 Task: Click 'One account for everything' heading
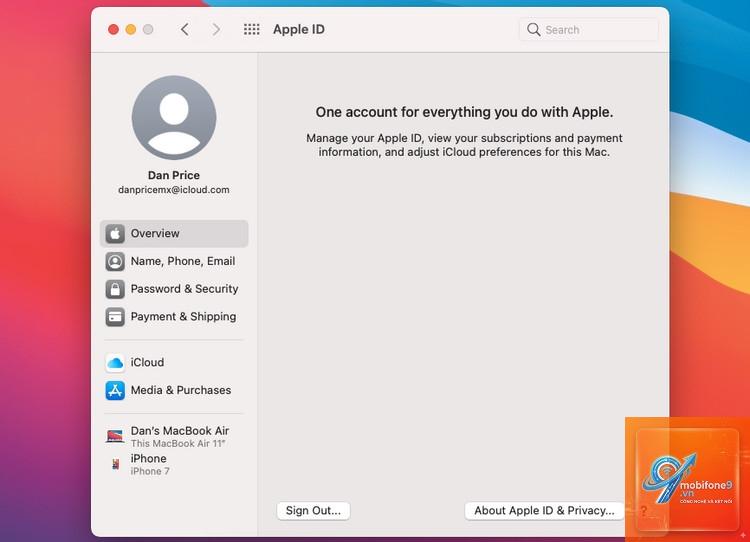pos(464,112)
